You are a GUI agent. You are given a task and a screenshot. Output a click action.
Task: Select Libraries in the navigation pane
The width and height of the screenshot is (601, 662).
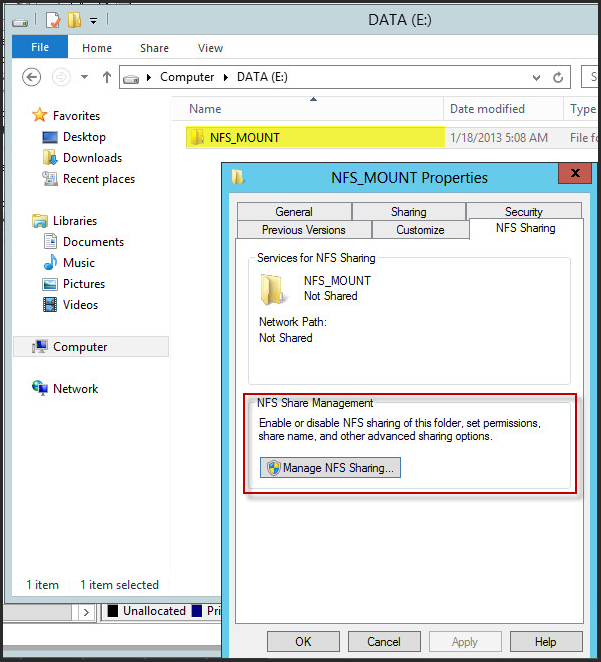point(75,221)
